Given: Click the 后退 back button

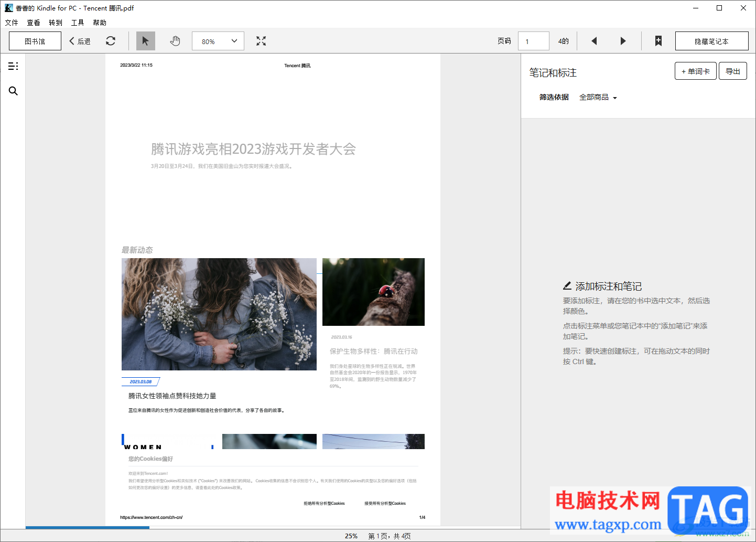Looking at the screenshot, I should pyautogui.click(x=80, y=41).
